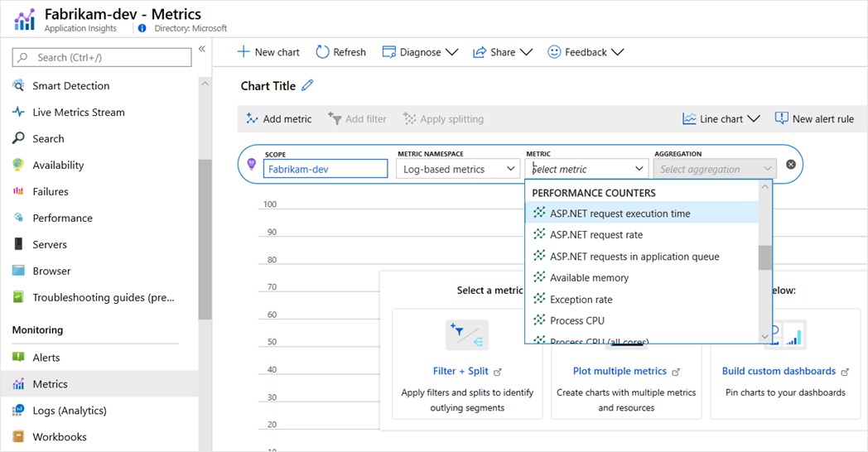Screen dimensions: 868x452
Task: Click the metric list scrollbar thumb
Action: click(x=764, y=257)
